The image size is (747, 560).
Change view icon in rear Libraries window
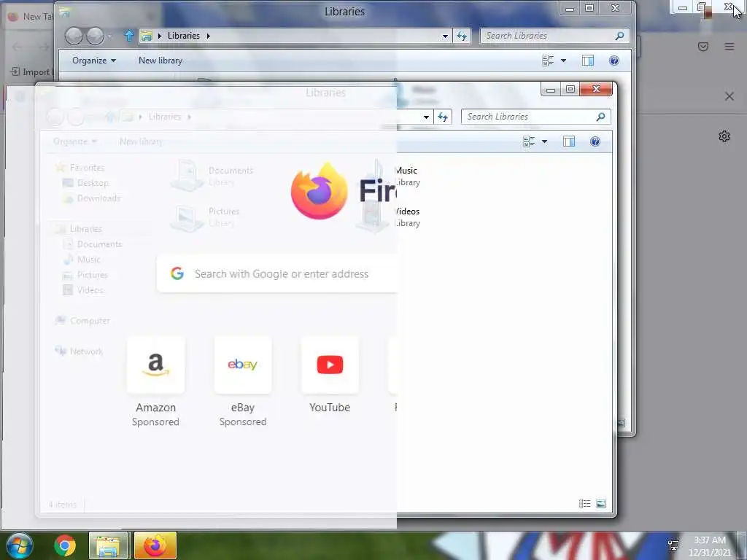coord(548,61)
